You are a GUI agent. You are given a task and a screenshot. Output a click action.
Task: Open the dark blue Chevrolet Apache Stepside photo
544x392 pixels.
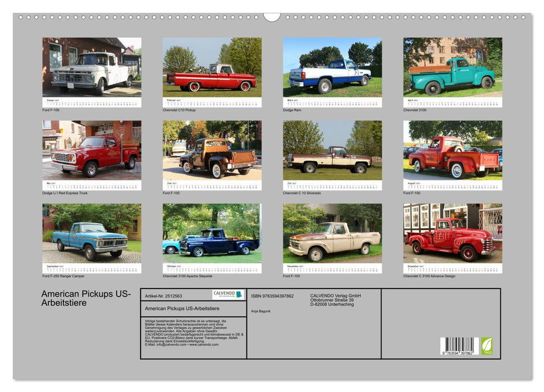click(212, 234)
